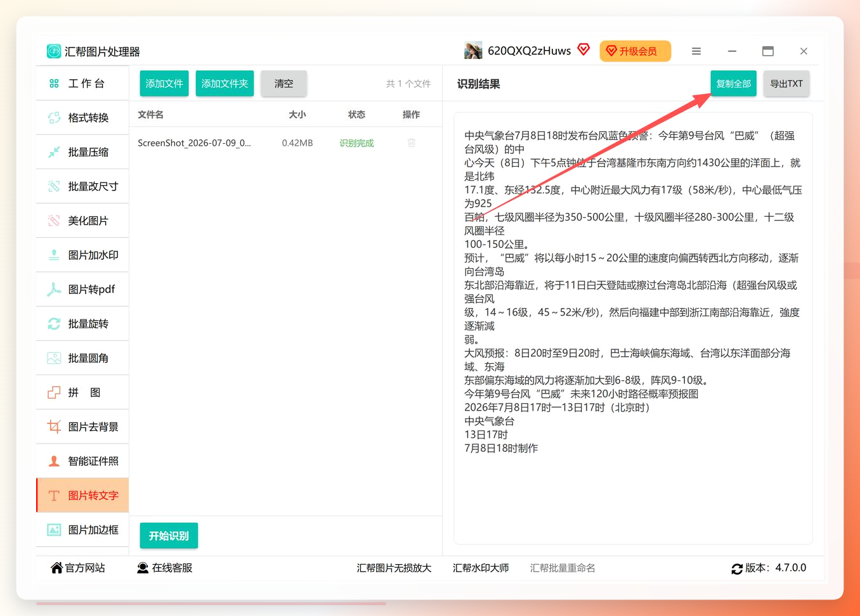This screenshot has height=616, width=860.
Task: Click the 版本: 4.7.0.0 text
Action: tap(776, 568)
